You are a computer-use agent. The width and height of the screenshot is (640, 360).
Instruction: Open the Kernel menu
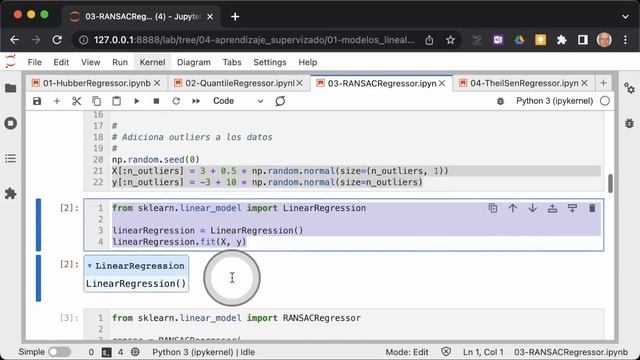click(x=153, y=62)
